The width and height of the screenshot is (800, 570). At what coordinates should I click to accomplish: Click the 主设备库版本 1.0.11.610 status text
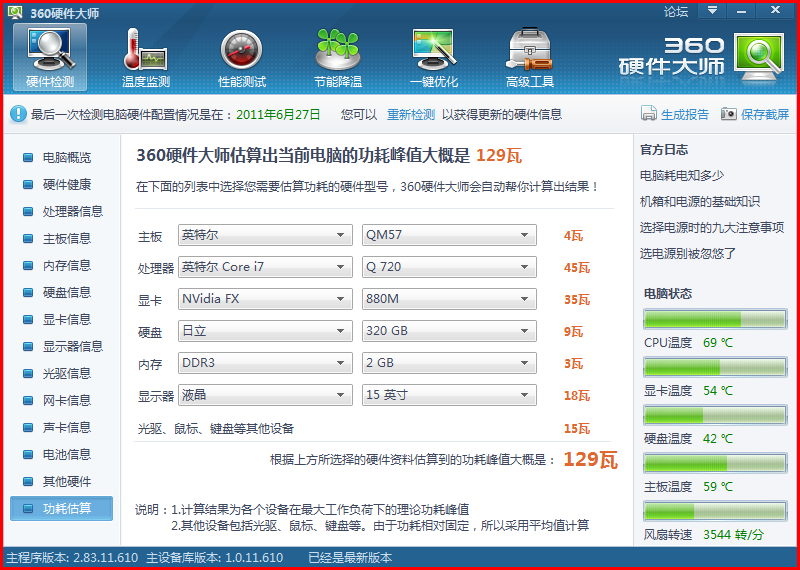(x=214, y=558)
